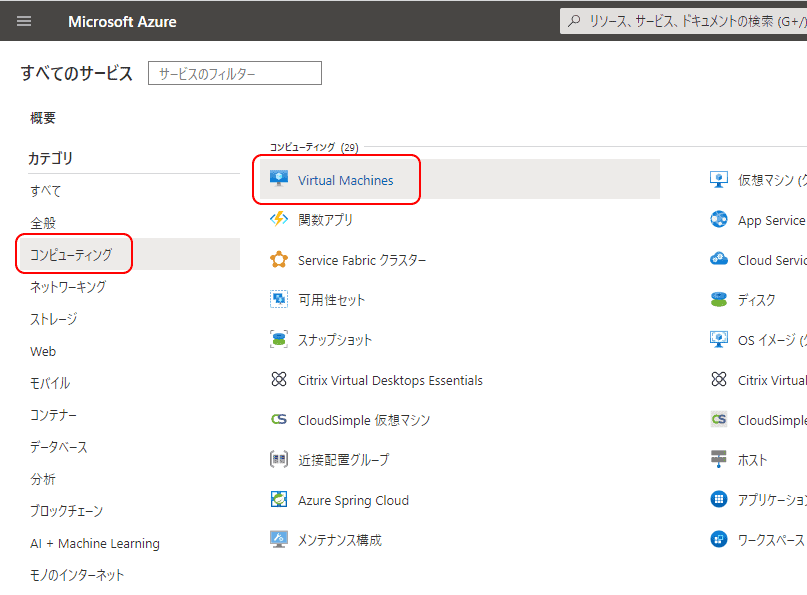Open the 可用性セット service link
The height and width of the screenshot is (595, 807).
pos(331,300)
